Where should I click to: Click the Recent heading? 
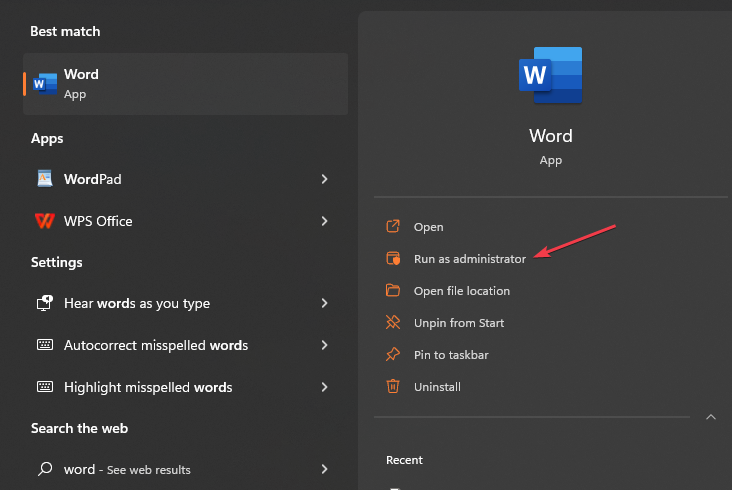click(x=404, y=460)
